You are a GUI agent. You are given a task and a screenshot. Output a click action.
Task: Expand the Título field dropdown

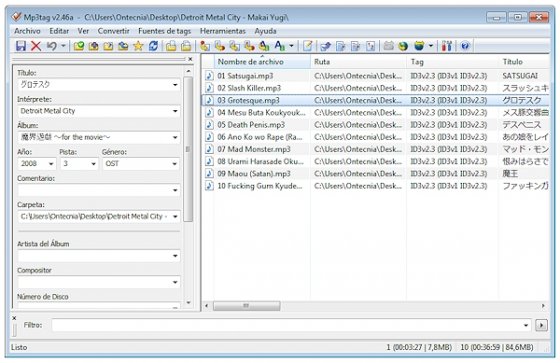click(x=175, y=85)
